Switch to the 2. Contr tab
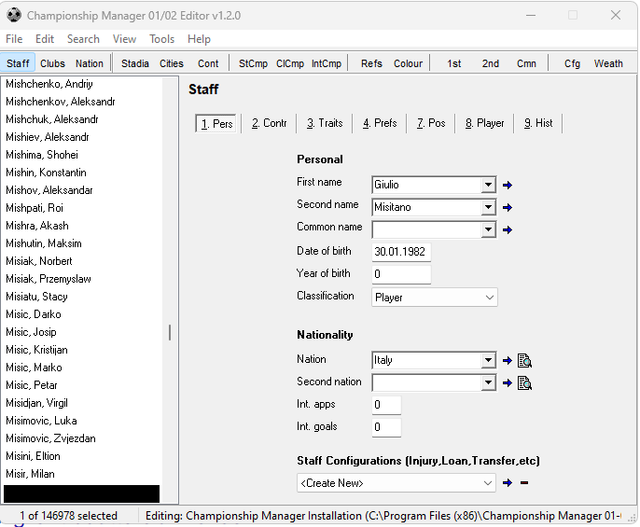The image size is (640, 527). [269, 123]
